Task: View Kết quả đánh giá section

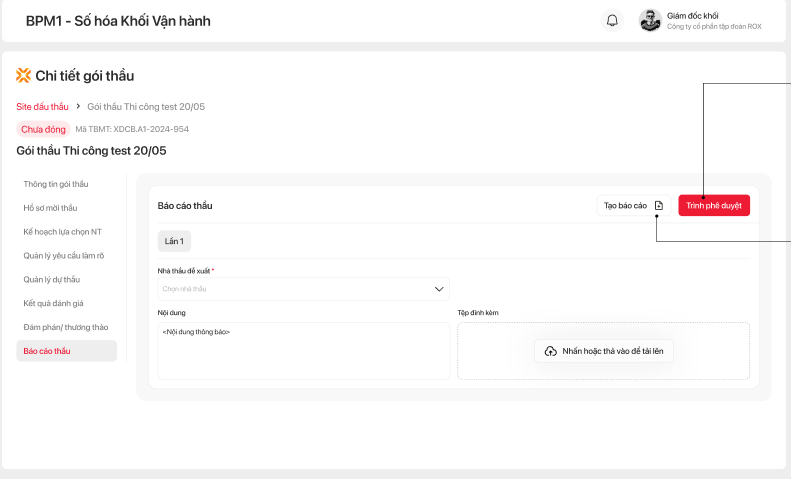Action: tap(54, 303)
